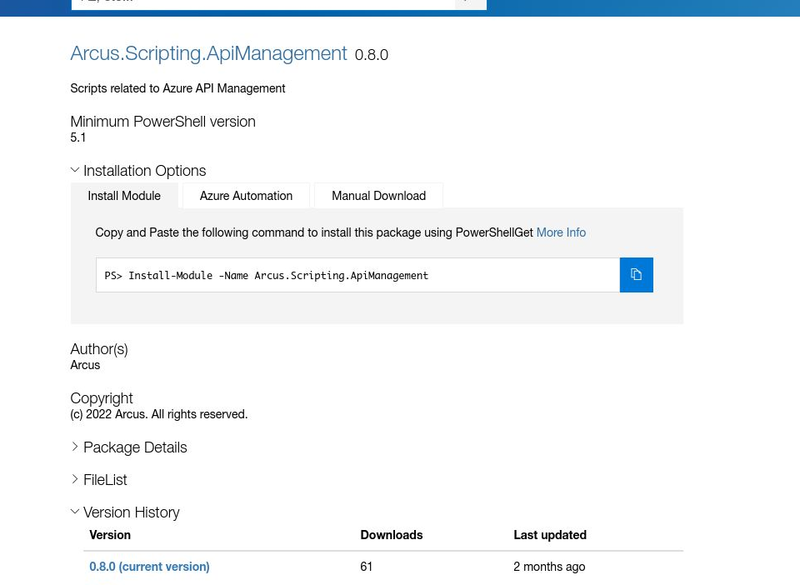Open the 0.8.0 (current version) link
This screenshot has width=800, height=585.
point(149,567)
